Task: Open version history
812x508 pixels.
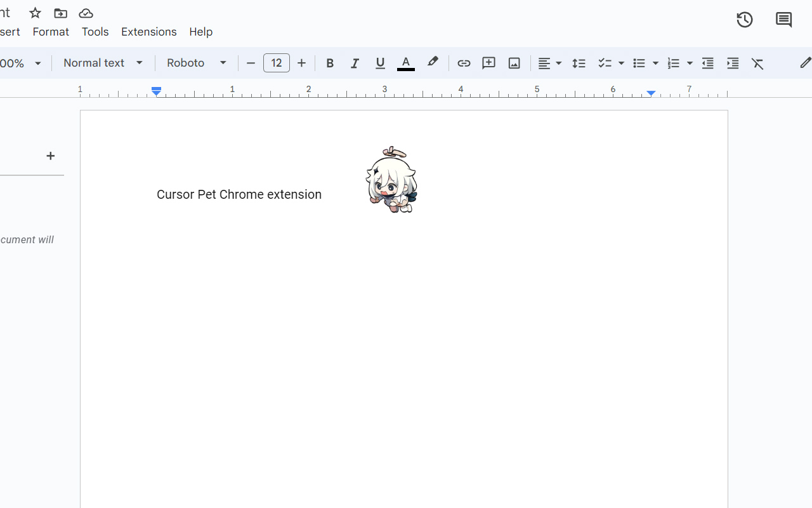Action: click(x=745, y=20)
